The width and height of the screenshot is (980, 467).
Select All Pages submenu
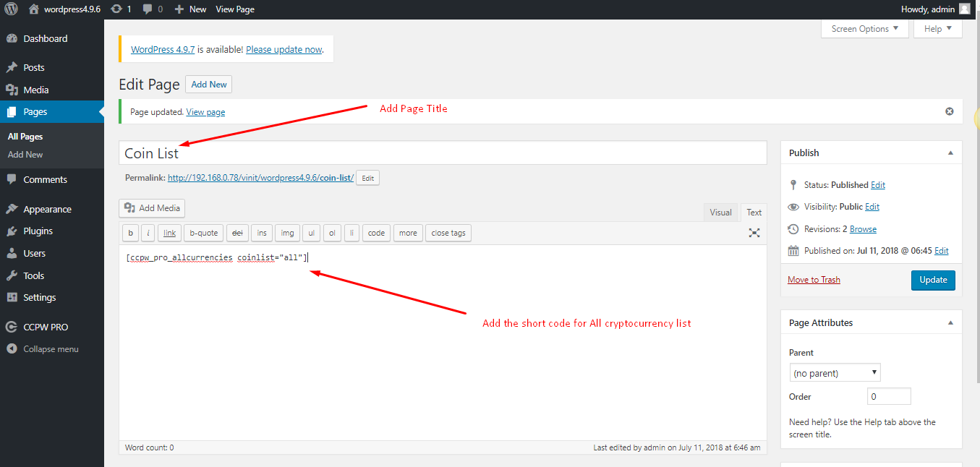pos(25,137)
